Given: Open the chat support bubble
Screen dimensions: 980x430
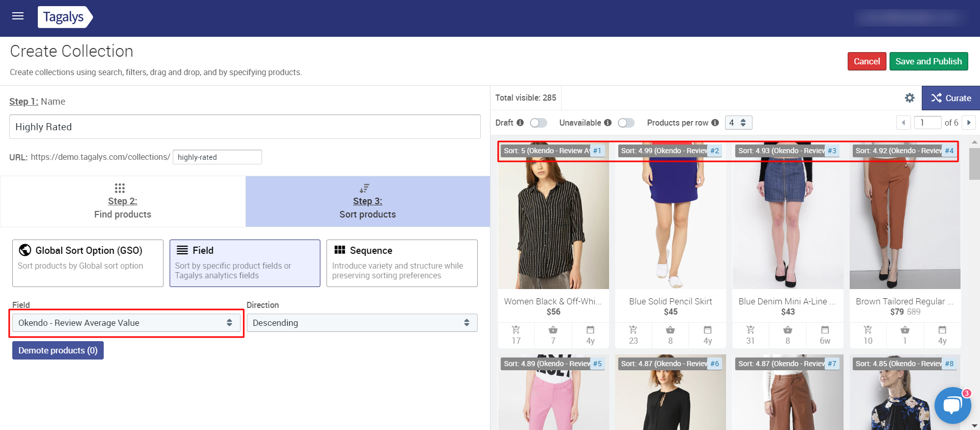Looking at the screenshot, I should pos(952,405).
